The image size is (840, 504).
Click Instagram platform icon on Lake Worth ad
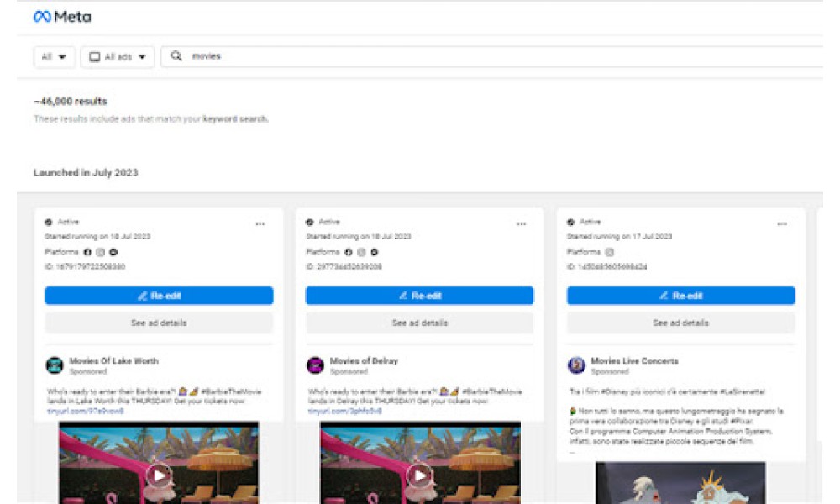[100, 252]
